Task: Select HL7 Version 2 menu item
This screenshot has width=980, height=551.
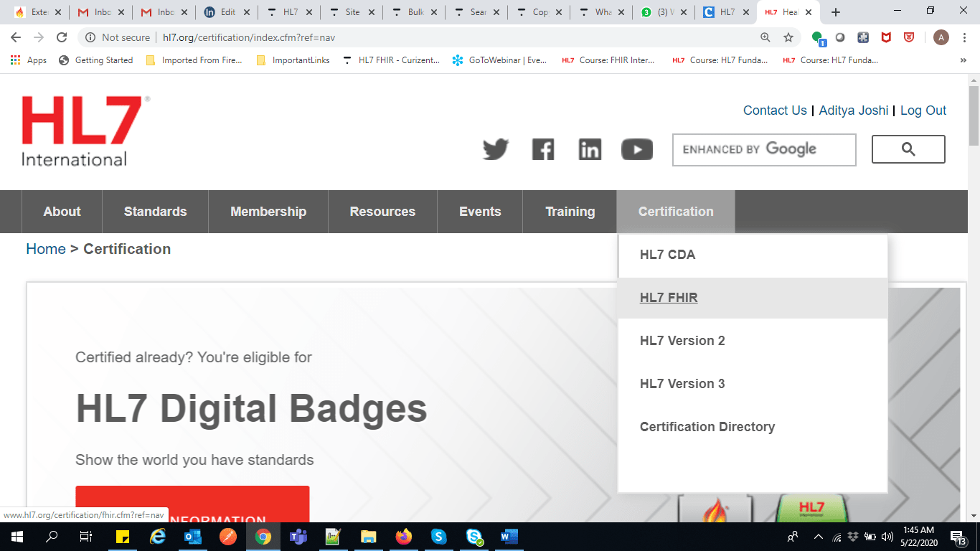Action: [x=753, y=341]
